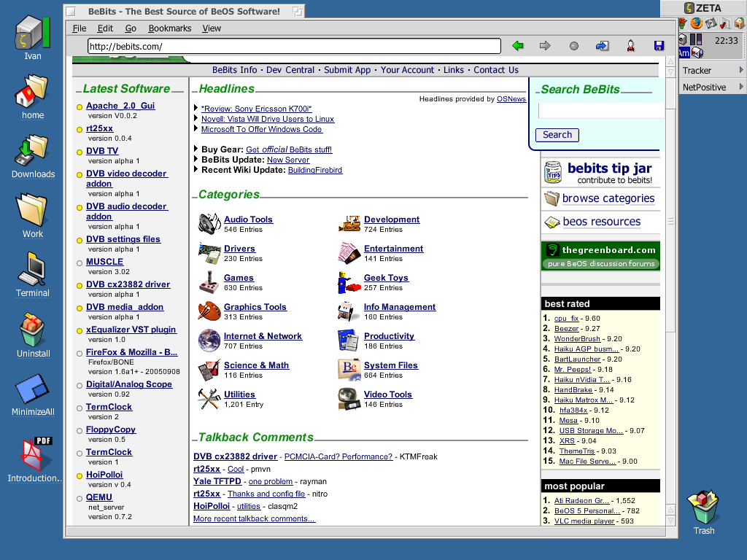Click the Graphics Tools palette icon
The image size is (747, 560).
click(x=209, y=311)
